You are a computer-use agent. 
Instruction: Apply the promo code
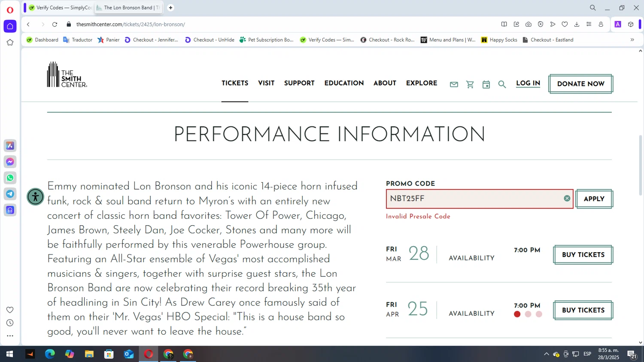[594, 199]
